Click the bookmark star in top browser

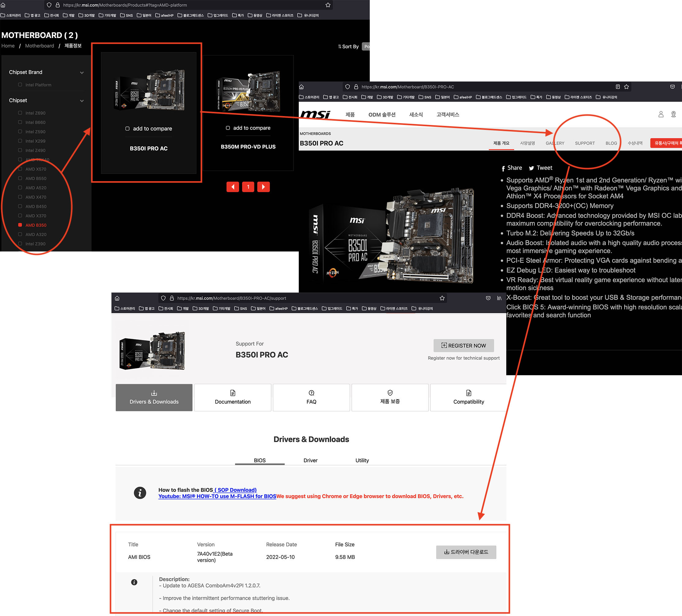click(x=328, y=5)
